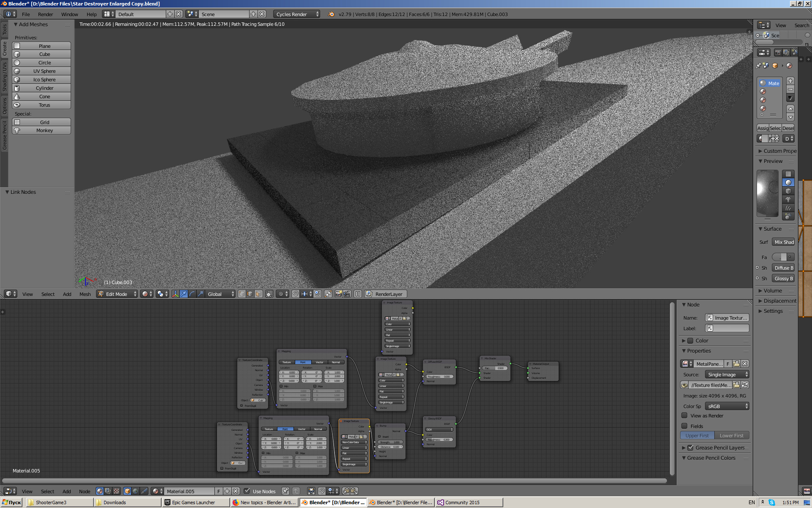Select Lower First field order
The height and width of the screenshot is (508, 812).
point(732,436)
